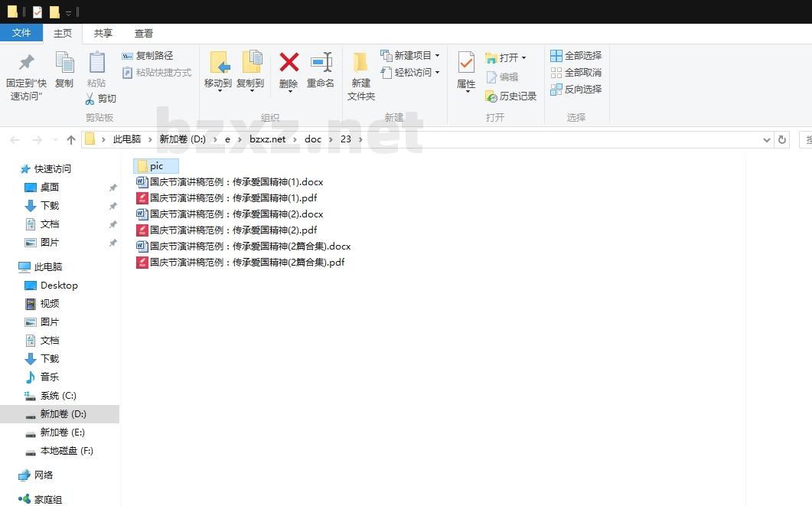Image resolution: width=812 pixels, height=506 pixels.
Task: Click the 重命名 (Rename) icon
Action: pos(321,63)
